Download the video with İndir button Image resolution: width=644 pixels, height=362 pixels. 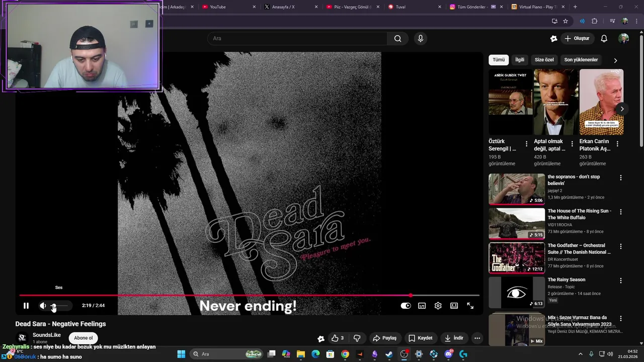tap(454, 338)
